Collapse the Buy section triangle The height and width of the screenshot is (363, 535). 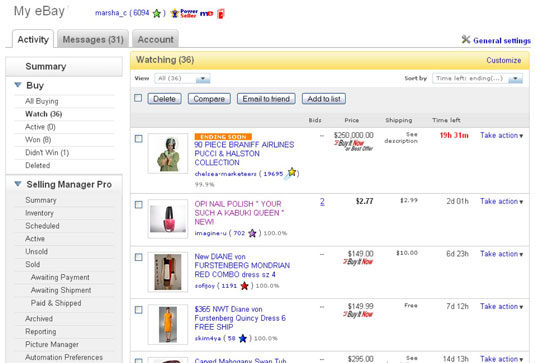(x=18, y=85)
